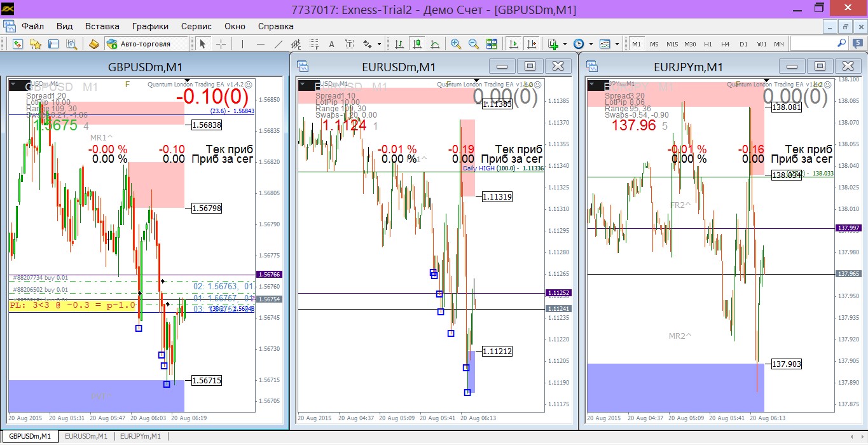868x445 pixels.
Task: Click the 137.903 price label in EURJPYm chart
Action: click(x=787, y=364)
